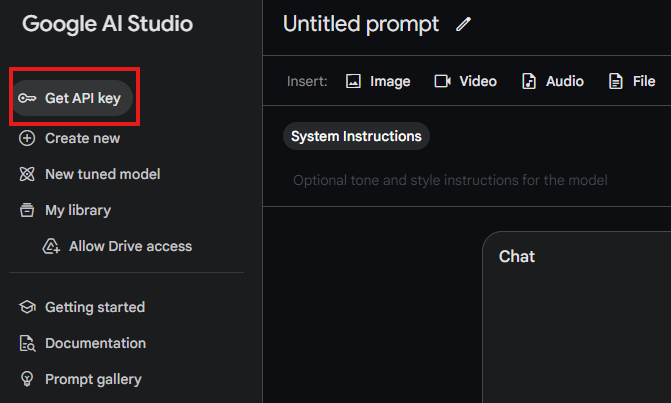The width and height of the screenshot is (671, 403).
Task: Insert an Audio clip
Action: point(552,81)
